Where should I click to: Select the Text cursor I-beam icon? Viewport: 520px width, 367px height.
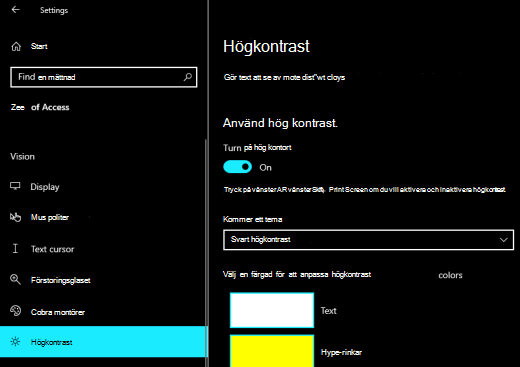coord(15,248)
